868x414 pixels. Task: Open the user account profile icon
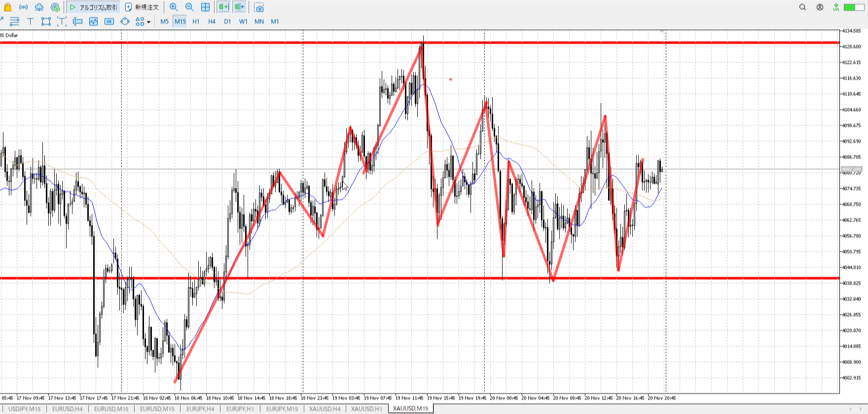point(820,7)
